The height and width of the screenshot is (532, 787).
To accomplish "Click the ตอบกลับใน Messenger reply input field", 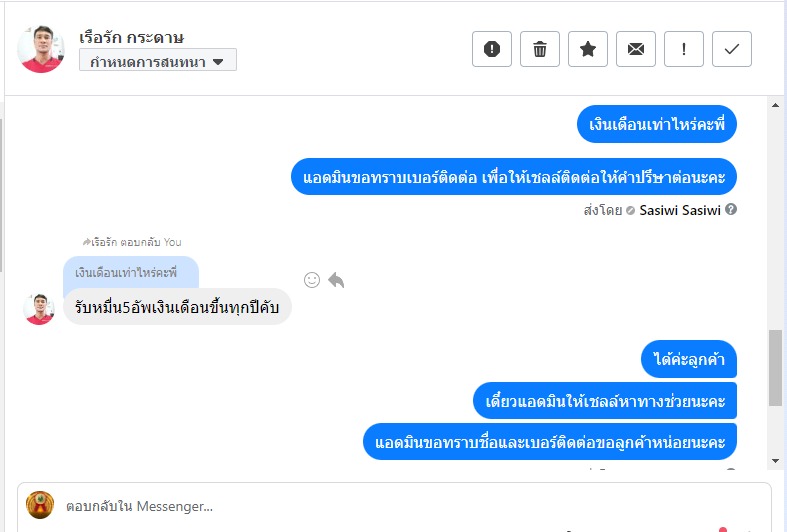I will coord(400,505).
